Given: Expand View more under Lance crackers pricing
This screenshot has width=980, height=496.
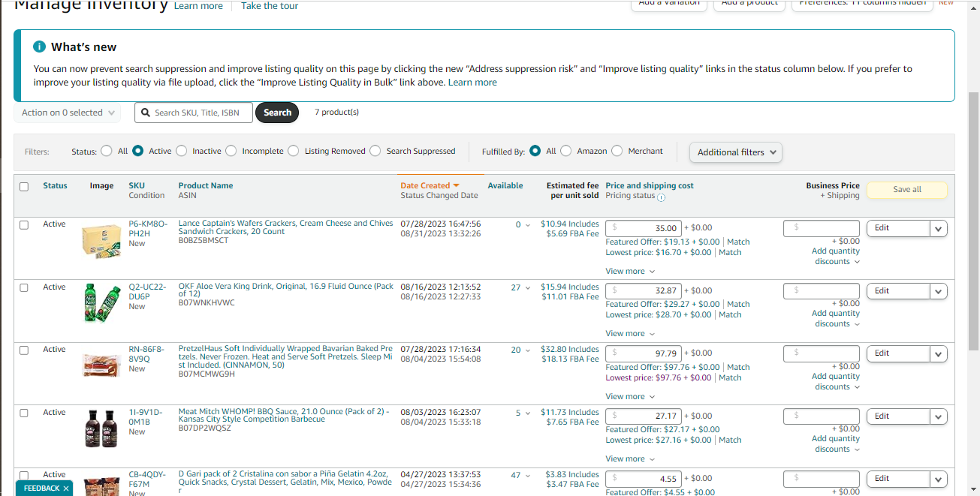Looking at the screenshot, I should tap(630, 271).
